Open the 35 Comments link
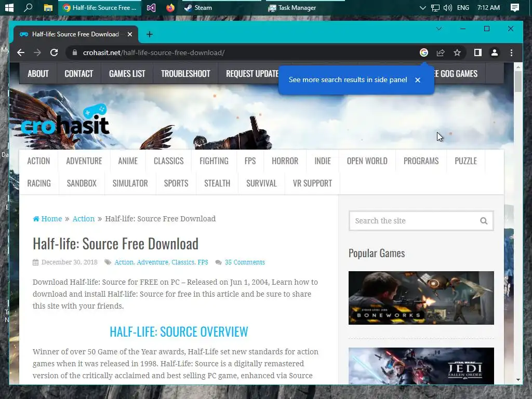Screen dimensions: 532x399 (x=245, y=262)
